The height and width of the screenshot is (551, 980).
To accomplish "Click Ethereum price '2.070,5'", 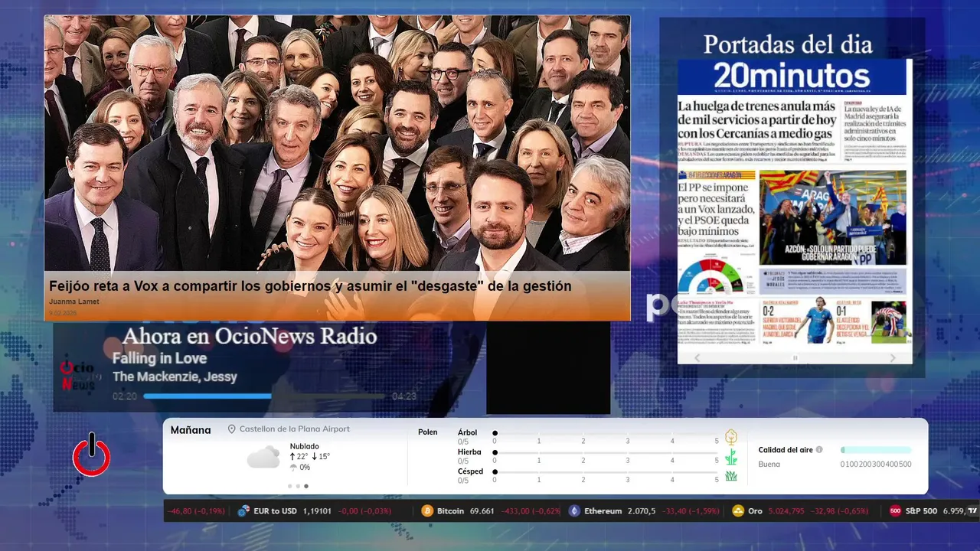I will 641,511.
